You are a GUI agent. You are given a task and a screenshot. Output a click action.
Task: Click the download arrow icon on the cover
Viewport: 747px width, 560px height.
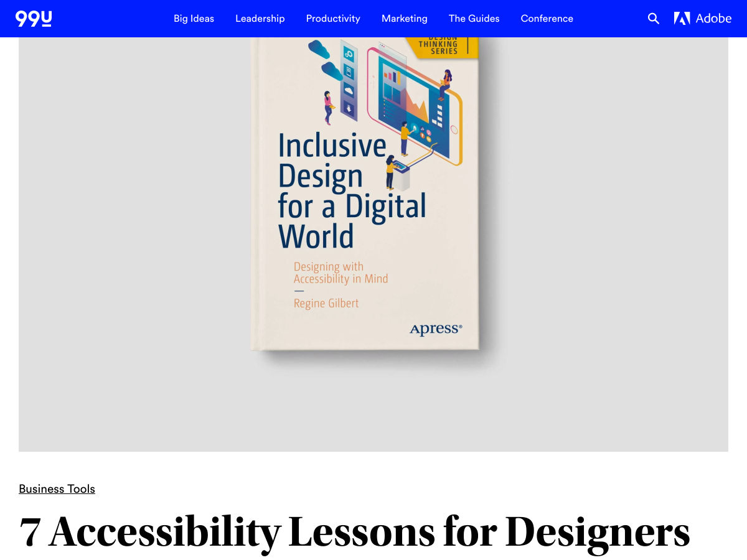click(349, 108)
